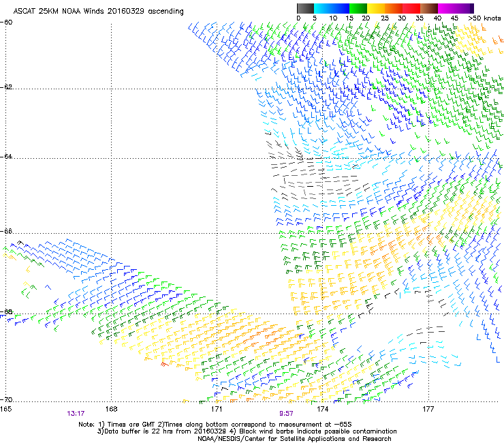Click the cyan-blue 5-15 knots legend segment
The width and height of the screenshot is (504, 443).
(x=332, y=8)
